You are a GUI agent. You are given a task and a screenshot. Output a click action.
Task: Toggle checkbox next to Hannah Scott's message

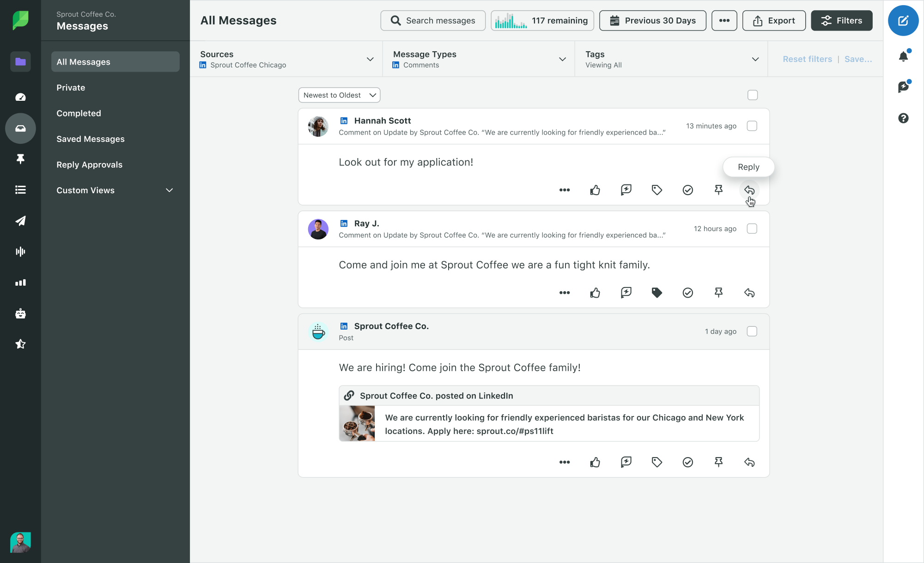coord(753,125)
